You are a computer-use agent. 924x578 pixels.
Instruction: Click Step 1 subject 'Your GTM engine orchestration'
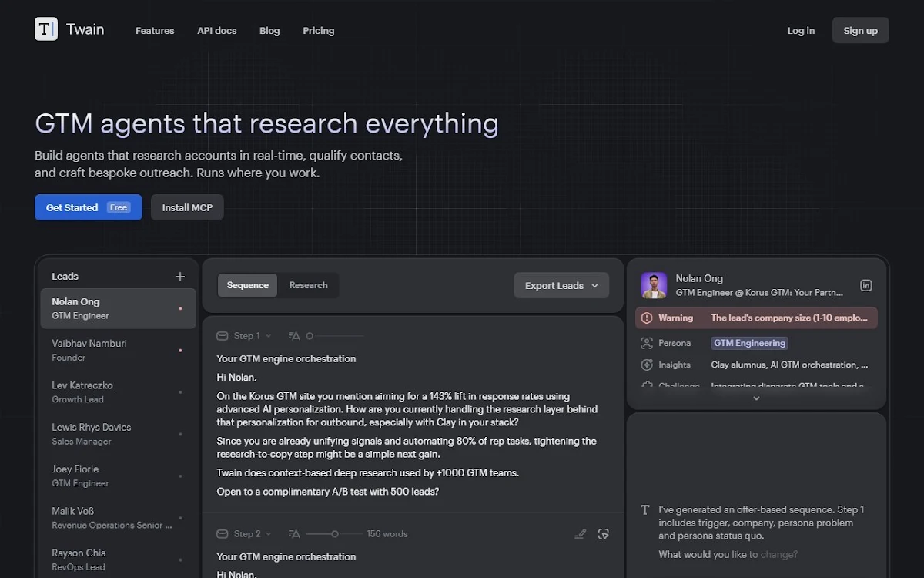pos(286,358)
